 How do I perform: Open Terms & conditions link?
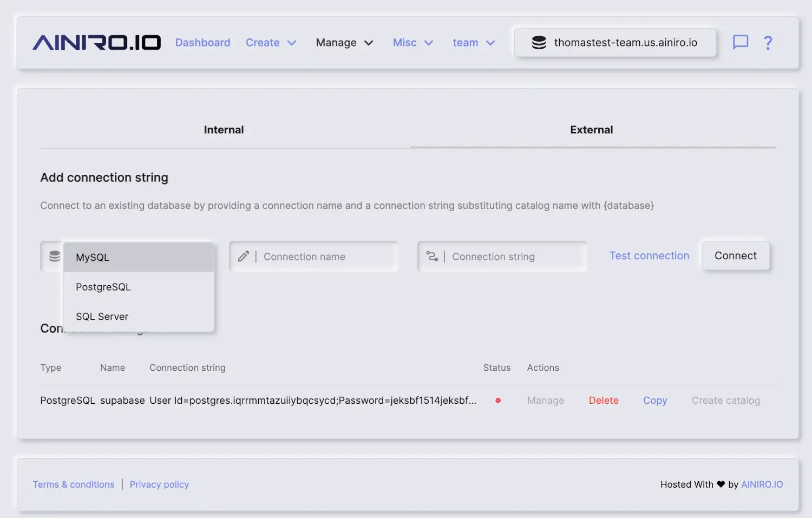point(74,484)
